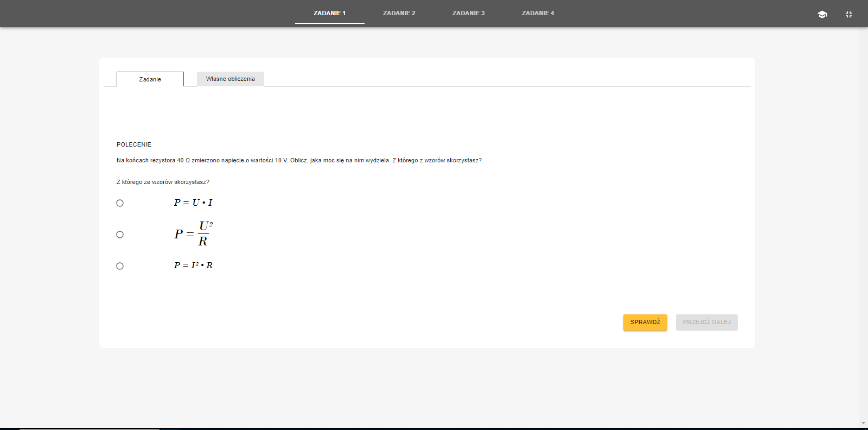Click the PRZEJDŹ DALEJ button
This screenshot has width=868, height=430.
tap(706, 322)
